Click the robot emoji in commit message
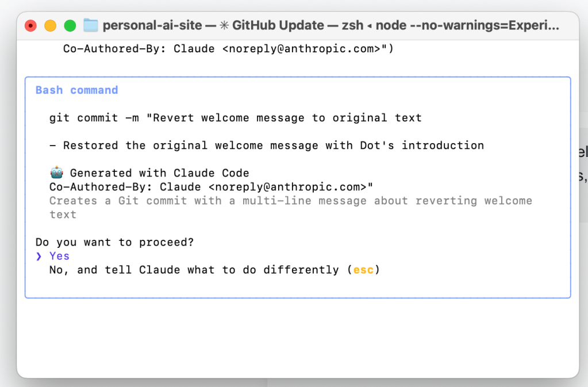 56,173
